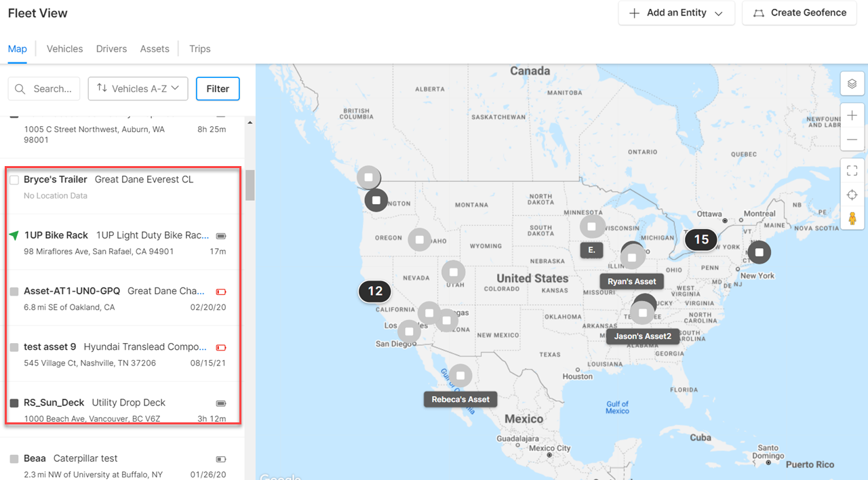Click the Create Geofence button
The width and height of the screenshot is (868, 480).
coord(800,13)
